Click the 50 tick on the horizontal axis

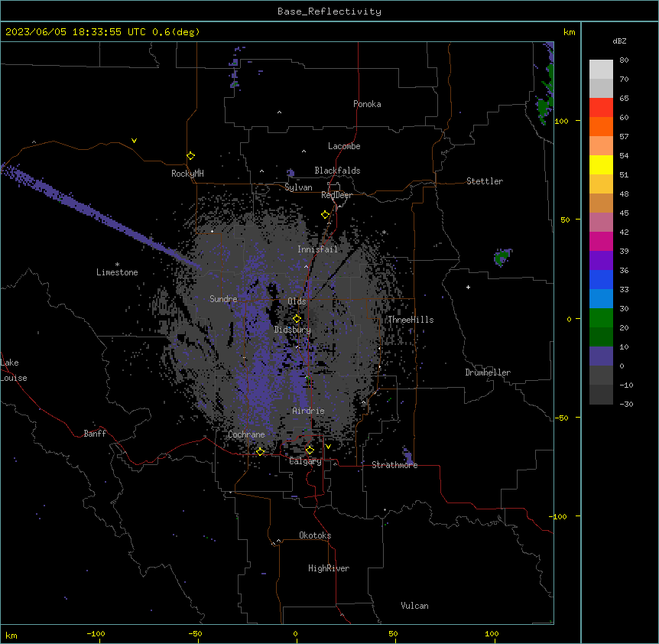(x=393, y=633)
